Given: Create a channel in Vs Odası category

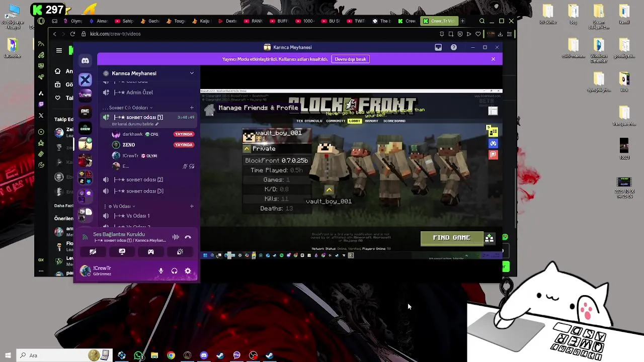Looking at the screenshot, I should click(192, 206).
